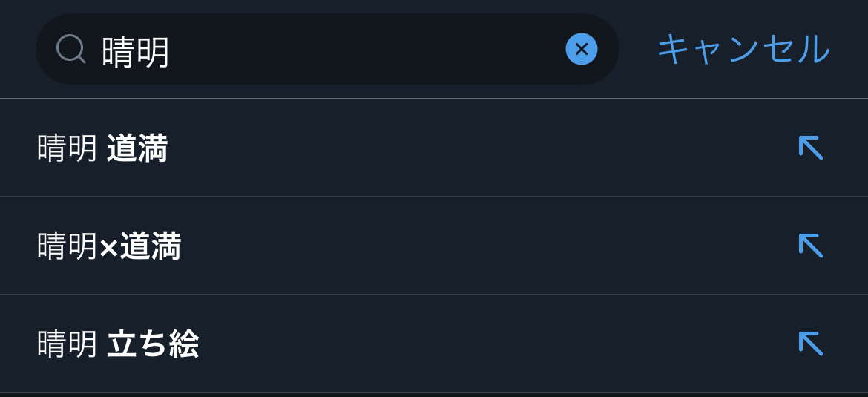Screen dimensions: 868x397
Task: Click the bold 立ち絵 text in third suggestion
Action: click(x=153, y=344)
